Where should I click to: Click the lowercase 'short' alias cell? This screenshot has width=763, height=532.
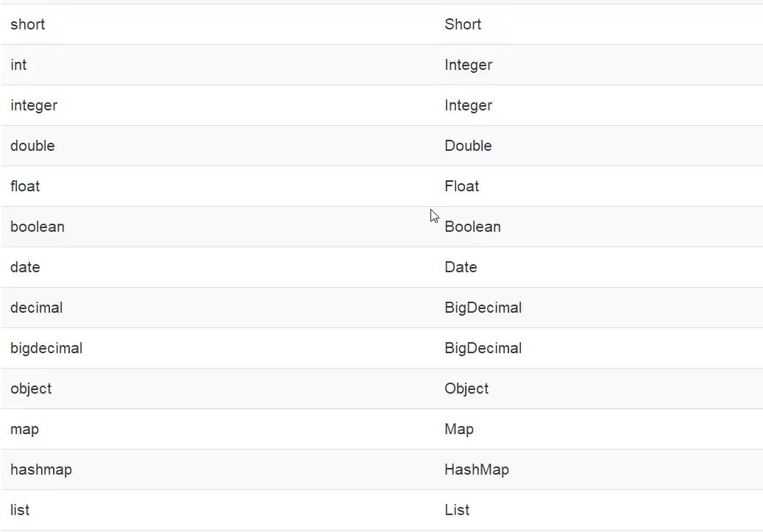point(28,24)
